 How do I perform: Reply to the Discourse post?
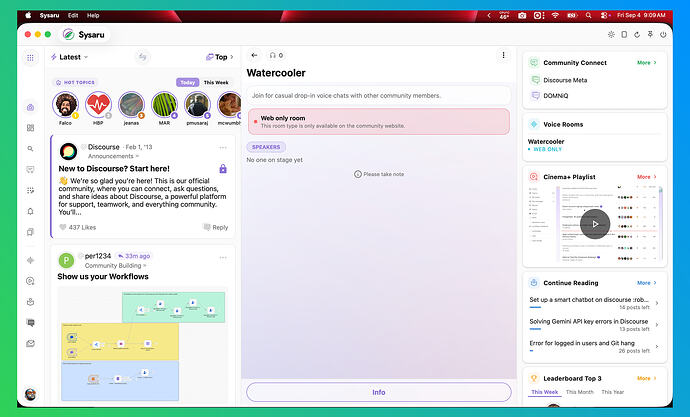[216, 227]
